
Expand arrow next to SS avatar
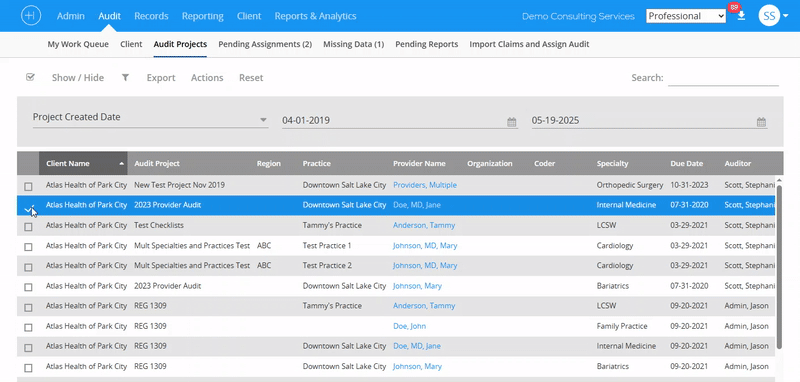pyautogui.click(x=786, y=16)
